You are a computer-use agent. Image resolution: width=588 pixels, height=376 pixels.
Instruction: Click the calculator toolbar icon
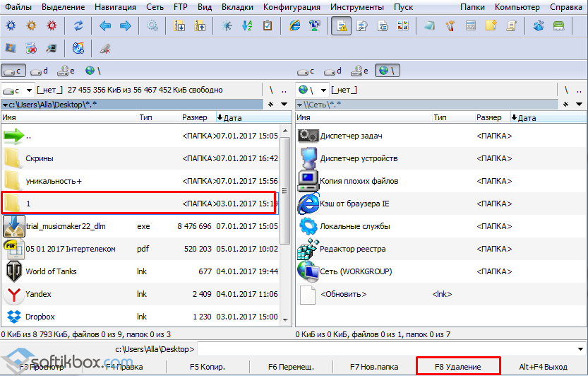[x=470, y=26]
